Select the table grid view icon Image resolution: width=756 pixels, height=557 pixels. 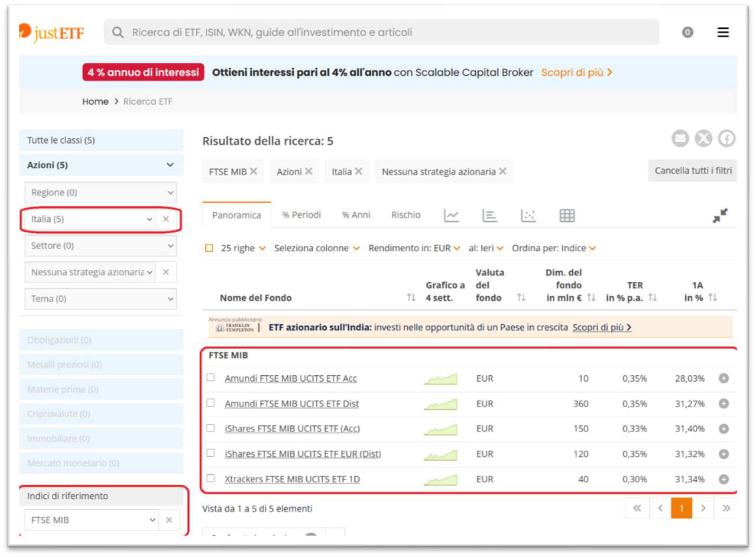(567, 216)
